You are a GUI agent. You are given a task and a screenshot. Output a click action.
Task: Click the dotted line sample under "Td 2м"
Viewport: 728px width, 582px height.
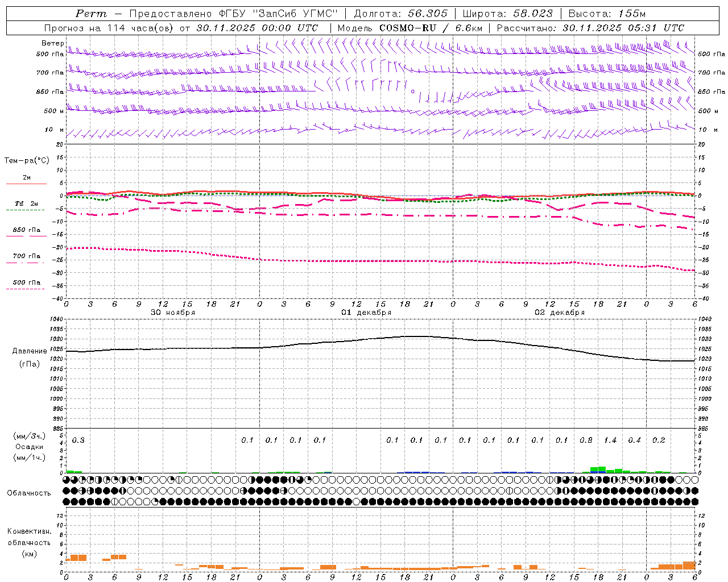(25, 210)
